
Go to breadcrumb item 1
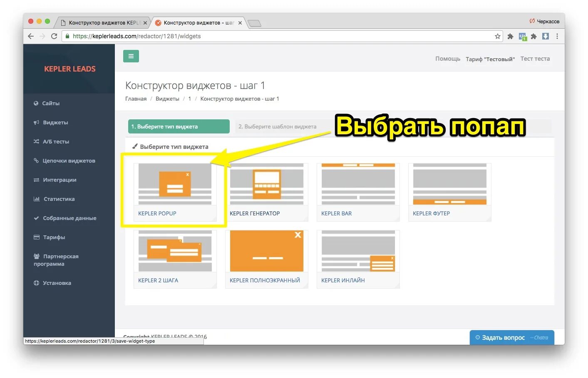tap(190, 99)
